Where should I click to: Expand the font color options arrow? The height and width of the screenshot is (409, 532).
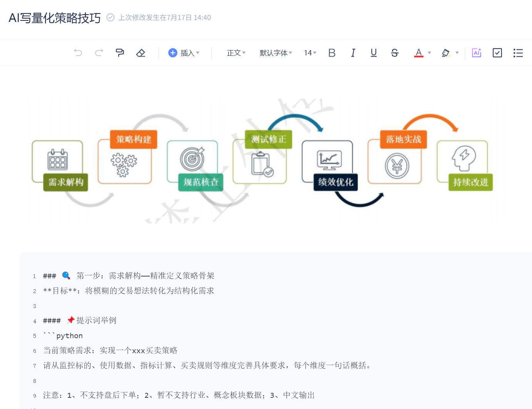click(429, 53)
